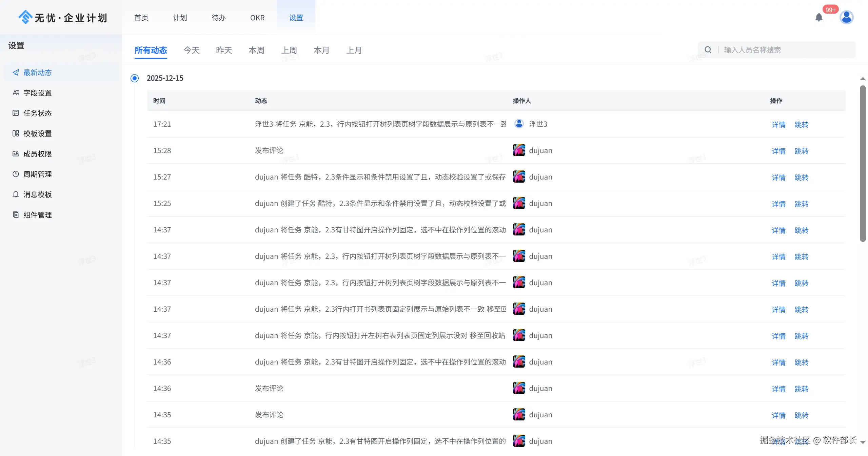Viewport: 868px width, 456px height.
Task: Open 详情 for the 17:21 entry
Action: coord(778,125)
